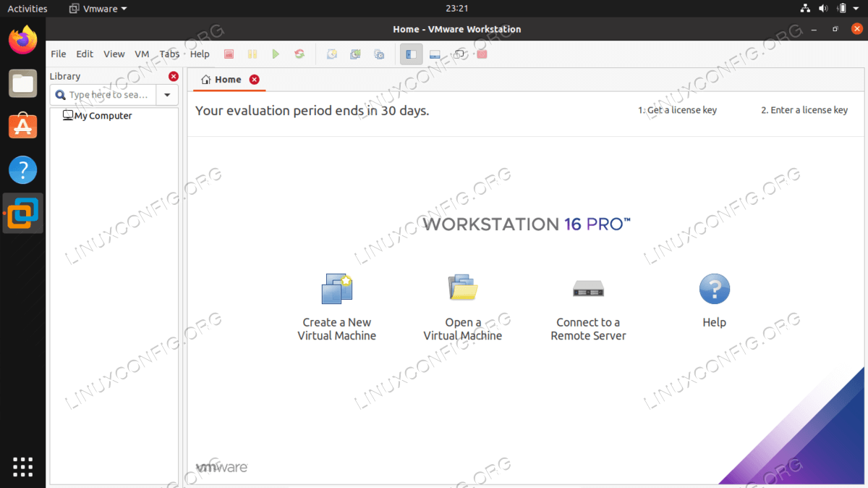Click Enter a license key link
This screenshot has height=488, width=868.
click(x=804, y=110)
